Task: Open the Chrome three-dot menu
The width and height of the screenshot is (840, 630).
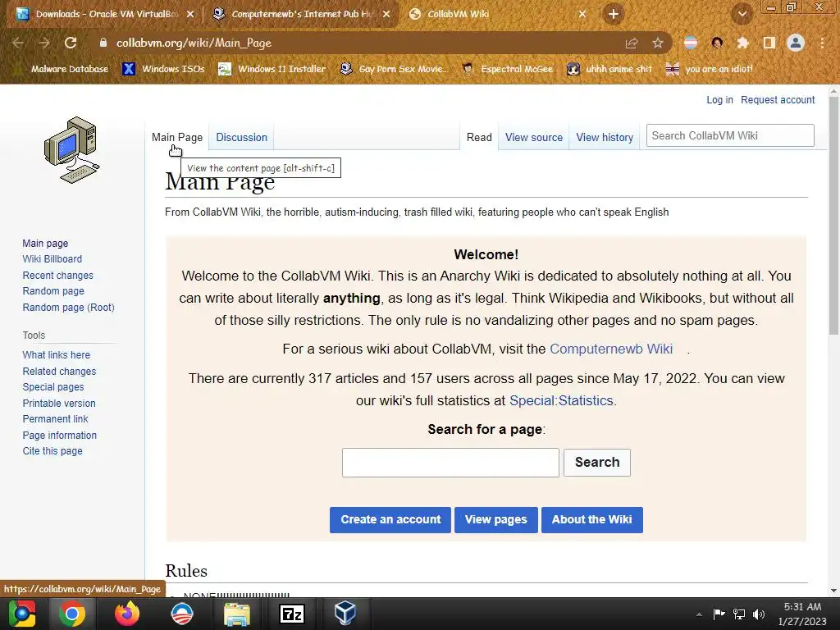Action: pos(822,43)
